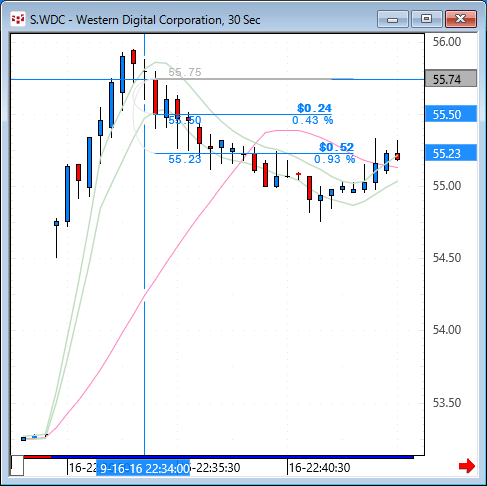Click the 54.50 price axis label
Viewport: 487px width, 486px height.
[447, 258]
